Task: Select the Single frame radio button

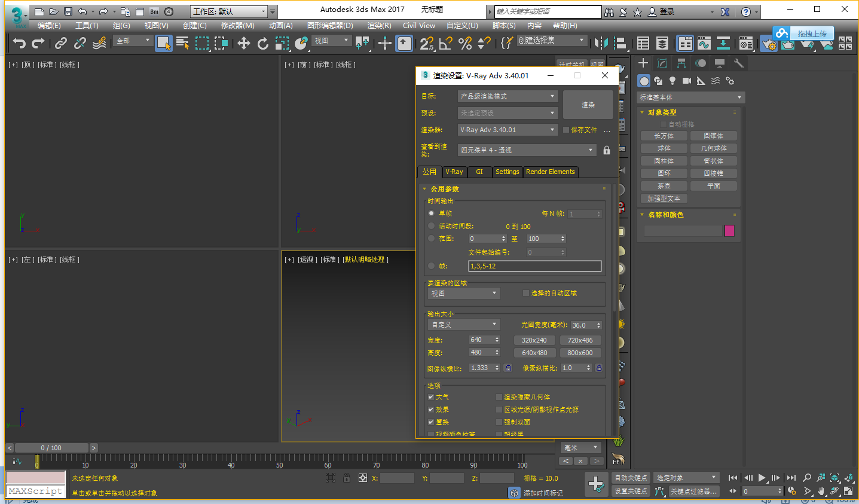Action: tap(431, 213)
